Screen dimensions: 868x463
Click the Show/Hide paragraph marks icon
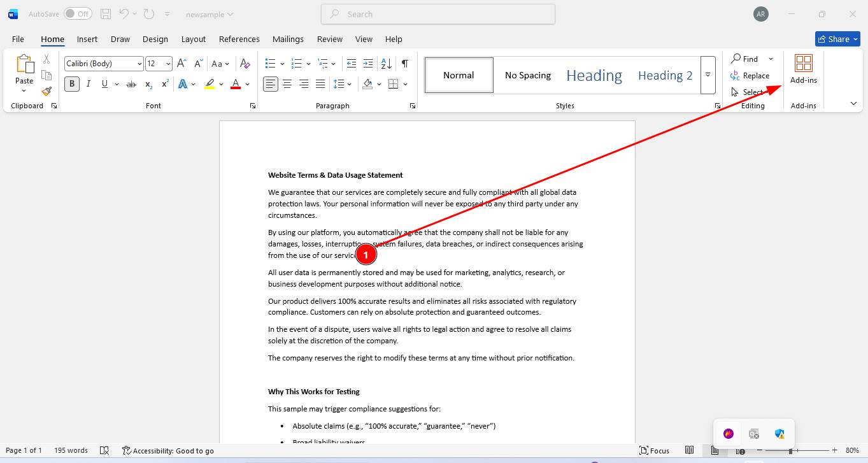tap(404, 64)
